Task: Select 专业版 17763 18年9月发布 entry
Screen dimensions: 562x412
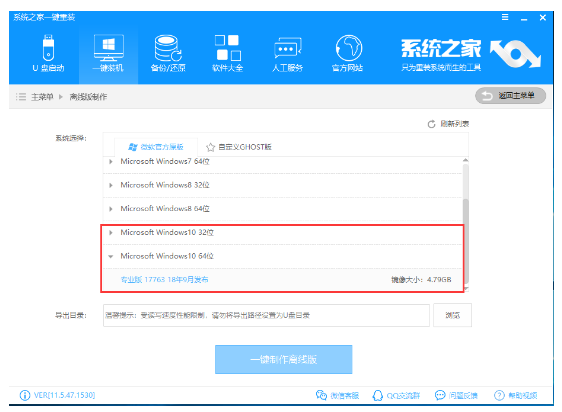Action: (164, 280)
